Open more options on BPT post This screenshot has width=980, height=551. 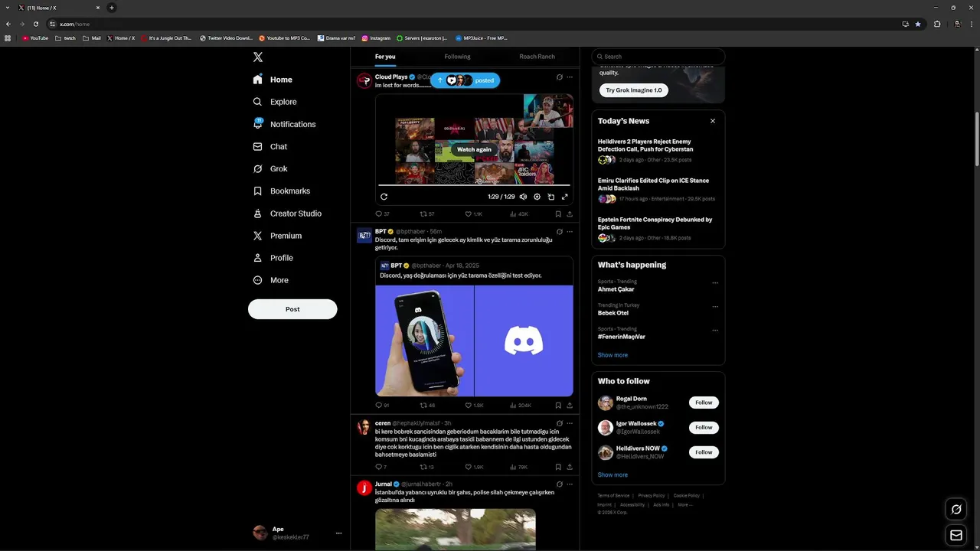570,232
